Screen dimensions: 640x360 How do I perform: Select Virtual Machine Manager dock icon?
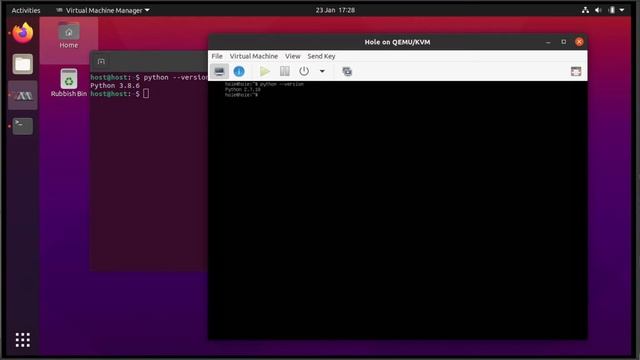[22, 96]
